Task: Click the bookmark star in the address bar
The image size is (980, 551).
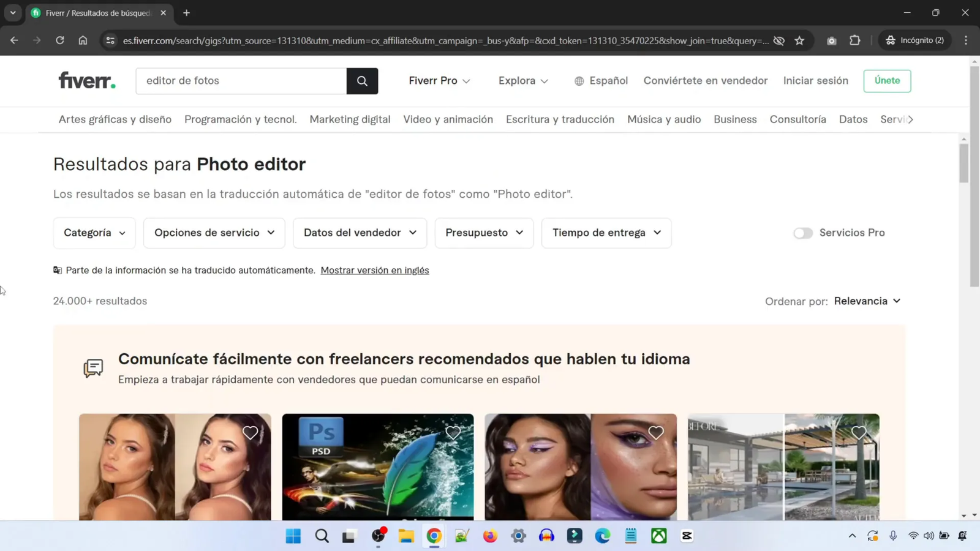Action: [x=799, y=40]
